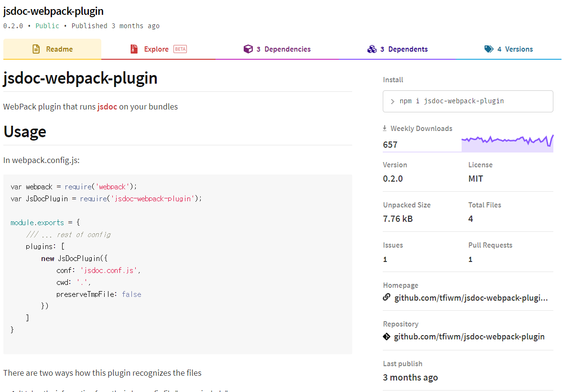Click the require('webpack') code line
572x392 pixels.
pyautogui.click(x=74, y=187)
